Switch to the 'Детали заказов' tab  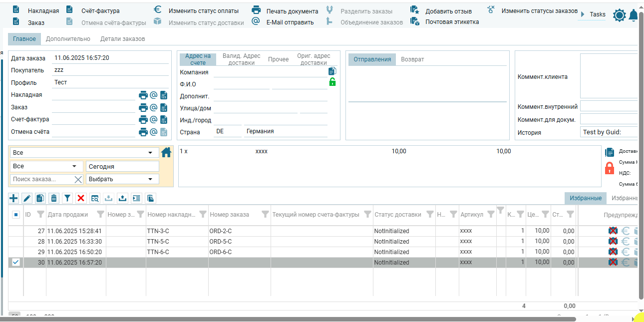coord(122,39)
